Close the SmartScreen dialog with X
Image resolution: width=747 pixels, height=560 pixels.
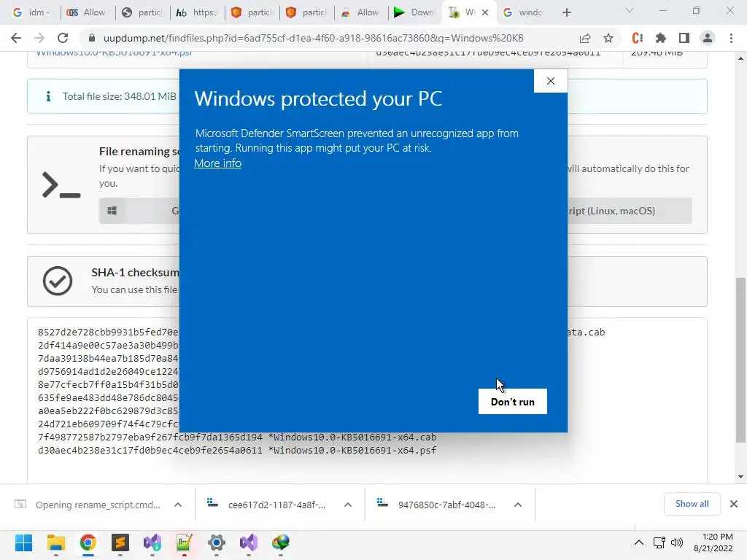click(x=550, y=81)
